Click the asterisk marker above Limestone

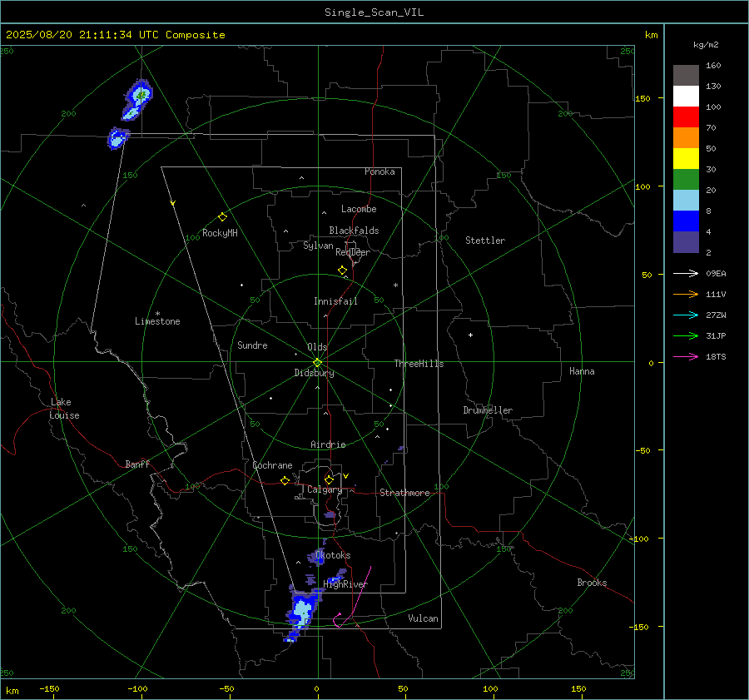click(157, 314)
